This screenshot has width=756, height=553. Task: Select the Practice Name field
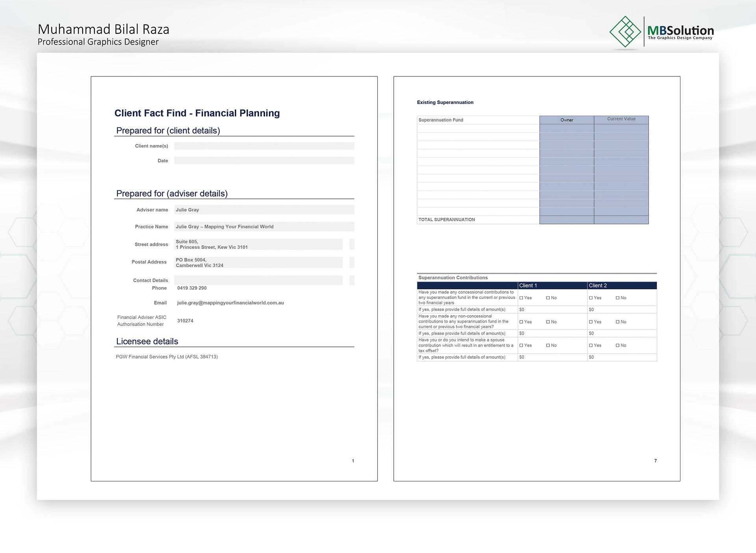point(264,226)
